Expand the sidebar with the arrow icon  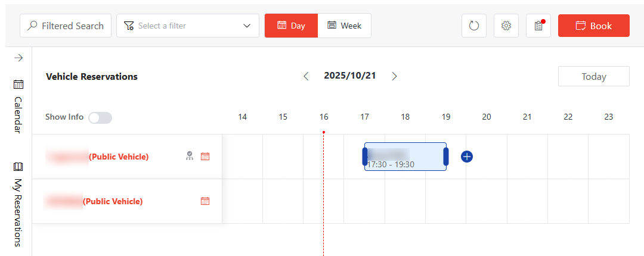pyautogui.click(x=18, y=58)
